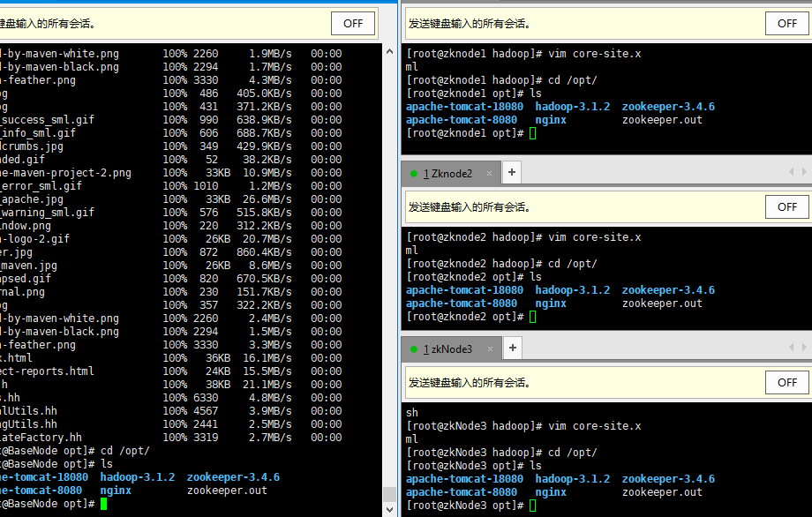
Task: Click keyboard-input broadcast message in zkNode3 pane
Action: pos(470,383)
